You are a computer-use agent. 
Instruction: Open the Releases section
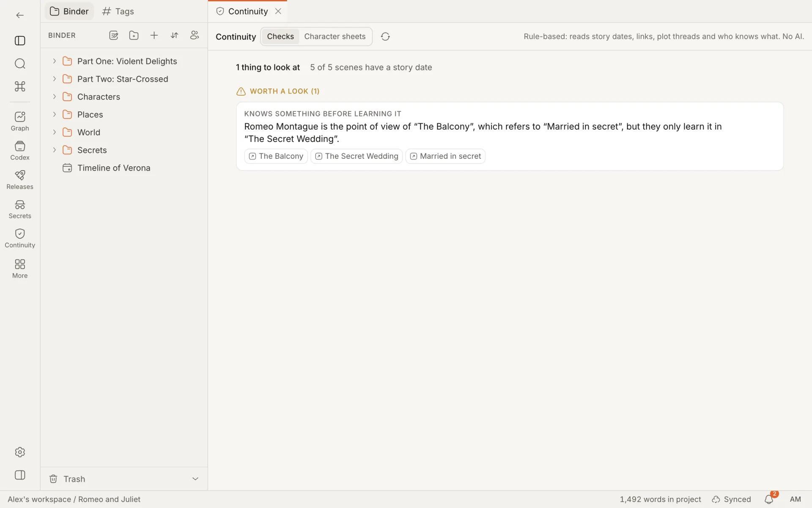(x=20, y=180)
